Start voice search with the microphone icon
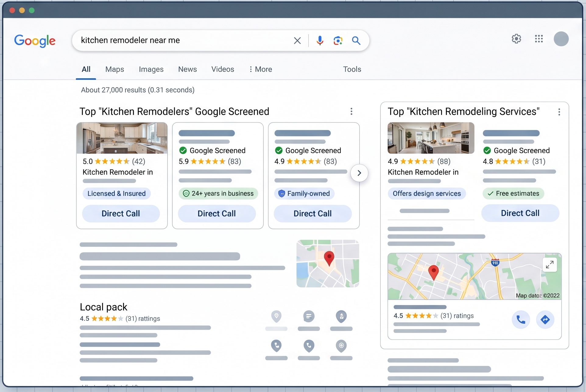 click(319, 40)
